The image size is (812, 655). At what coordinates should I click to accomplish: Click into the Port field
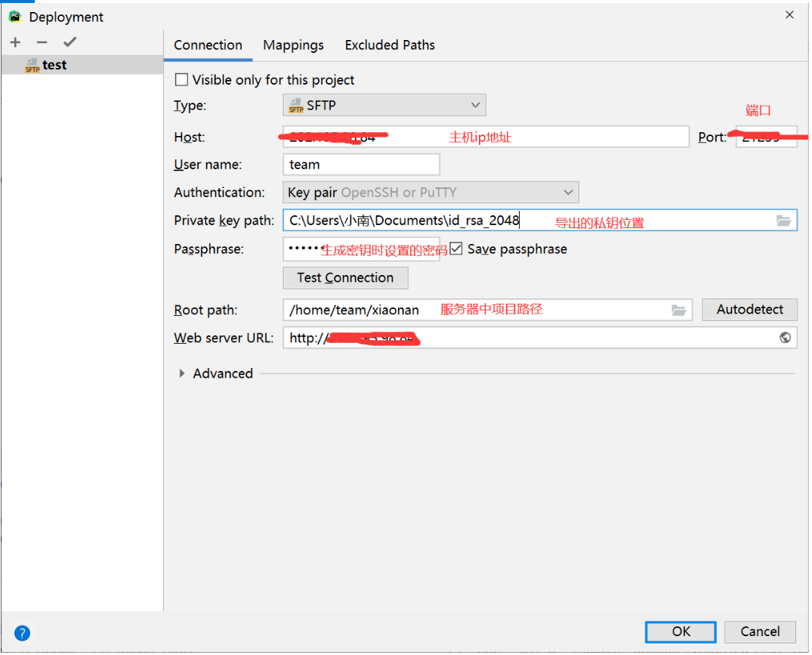click(x=767, y=137)
